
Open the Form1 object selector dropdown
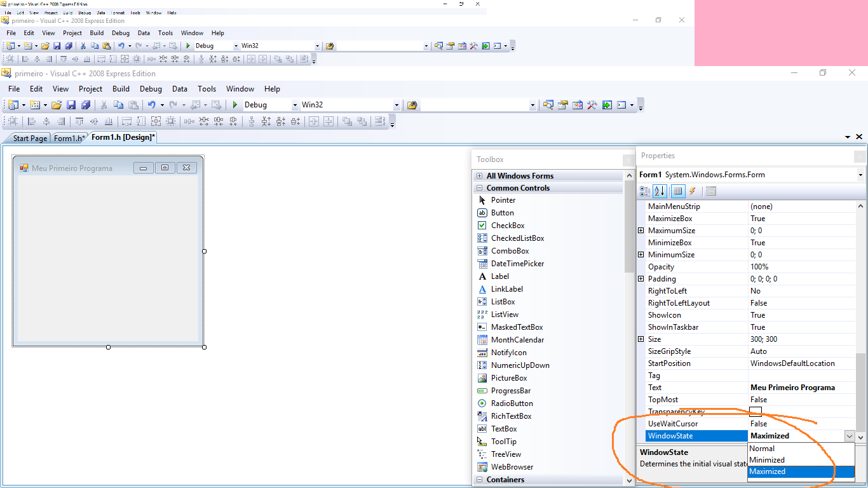click(860, 175)
